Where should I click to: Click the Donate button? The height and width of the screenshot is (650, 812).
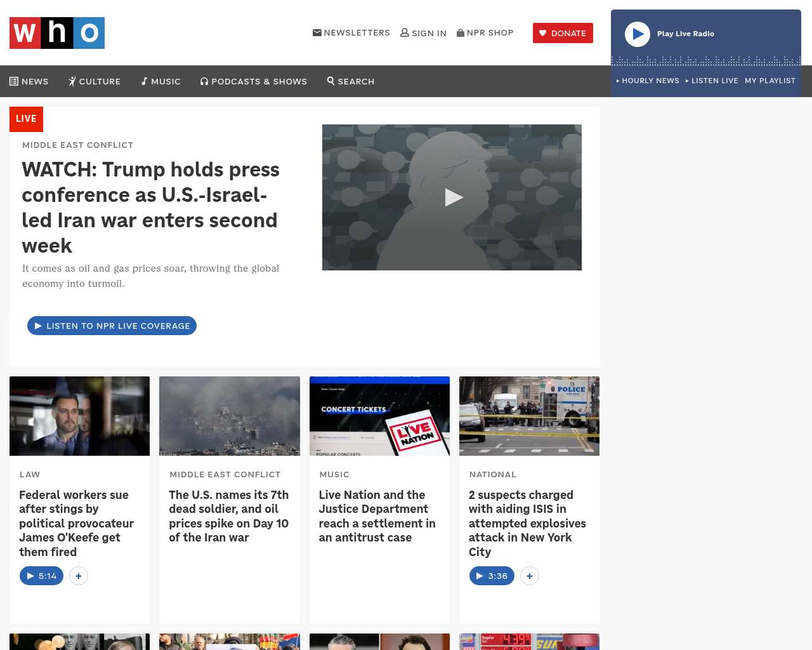(563, 33)
